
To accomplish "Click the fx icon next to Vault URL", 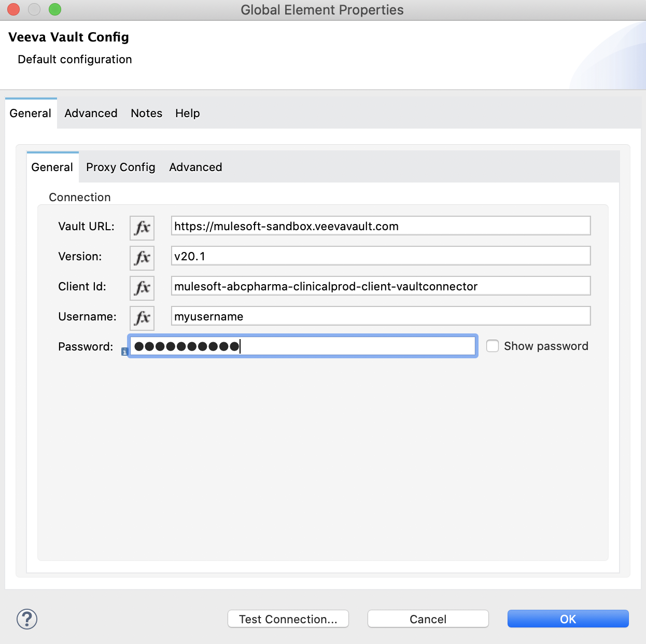I will 142,228.
